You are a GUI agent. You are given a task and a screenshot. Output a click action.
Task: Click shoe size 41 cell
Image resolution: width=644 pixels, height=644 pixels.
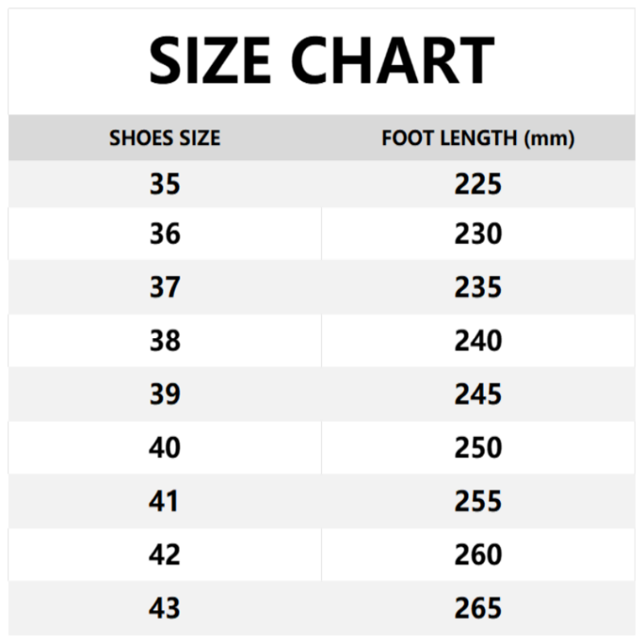click(x=164, y=502)
